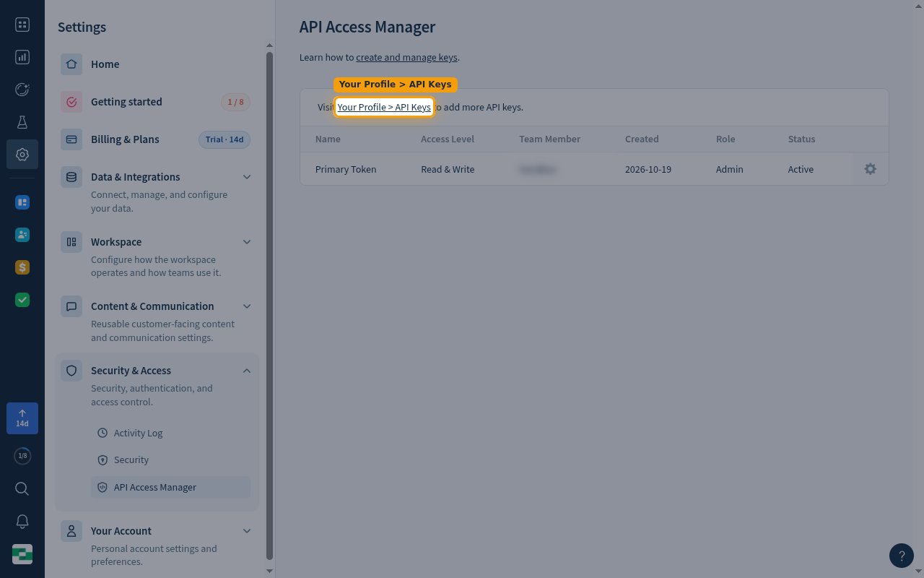The height and width of the screenshot is (578, 924).
Task: Select the gear settings icon in left rail
Action: pyautogui.click(x=22, y=155)
